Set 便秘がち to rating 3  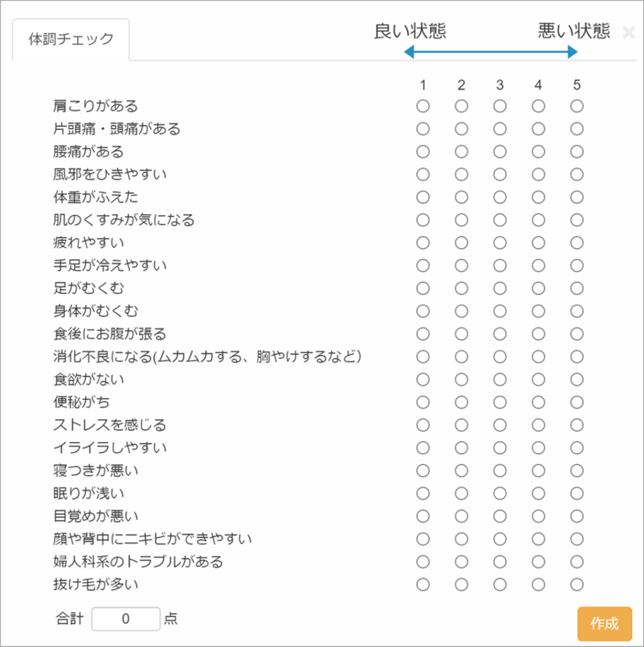500,402
